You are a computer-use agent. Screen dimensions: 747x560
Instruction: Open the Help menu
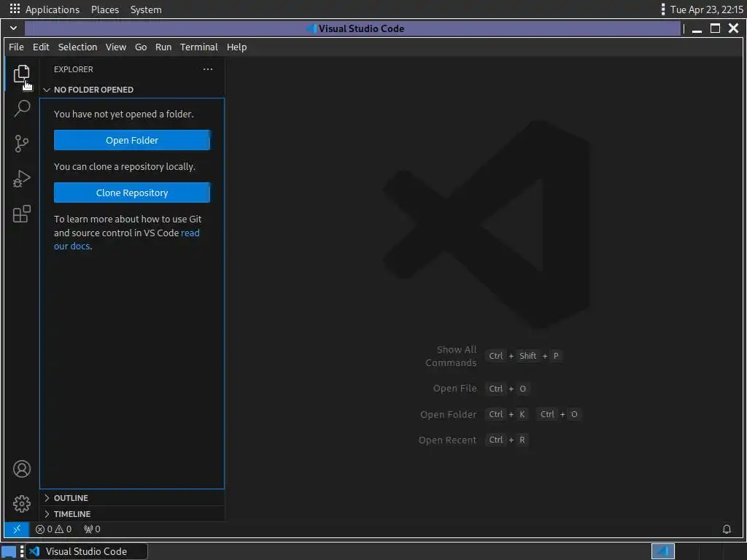pyautogui.click(x=237, y=47)
